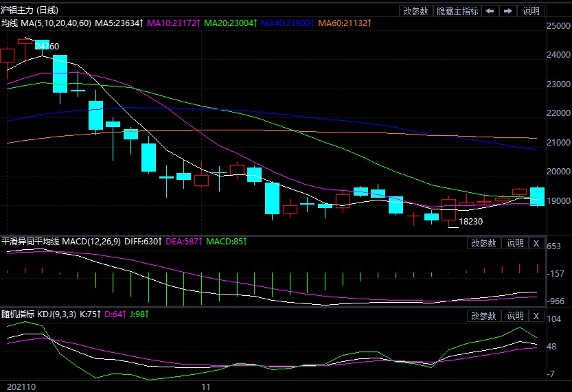Click the 随机指标 KDJ(9,3,3) label
Image resolution: width=572 pixels, height=392 pixels.
pyautogui.click(x=38, y=314)
